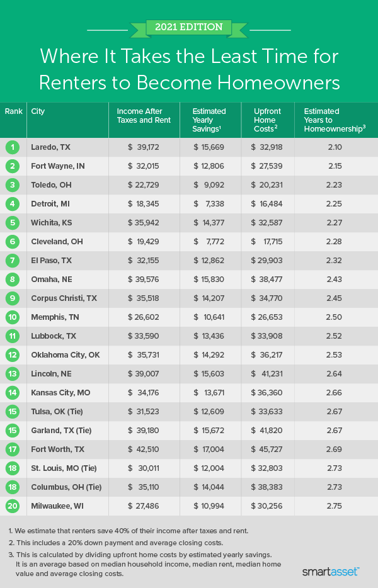Image resolution: width=378 pixels, height=588 pixels.
Task: Click the rank 5 circle badge
Action: [13, 222]
